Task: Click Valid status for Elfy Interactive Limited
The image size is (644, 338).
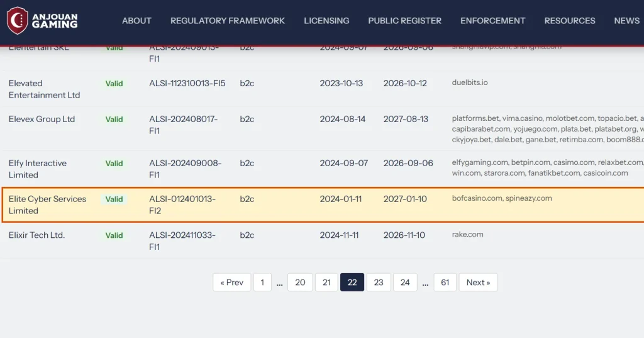Action: point(114,163)
